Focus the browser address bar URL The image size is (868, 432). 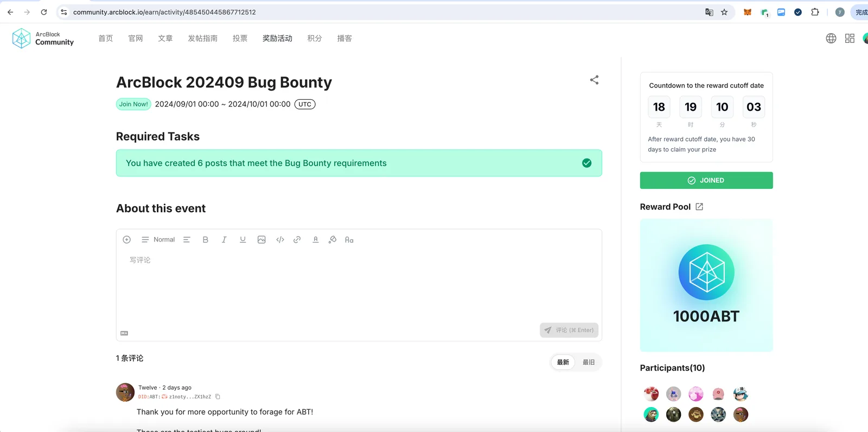[164, 12]
